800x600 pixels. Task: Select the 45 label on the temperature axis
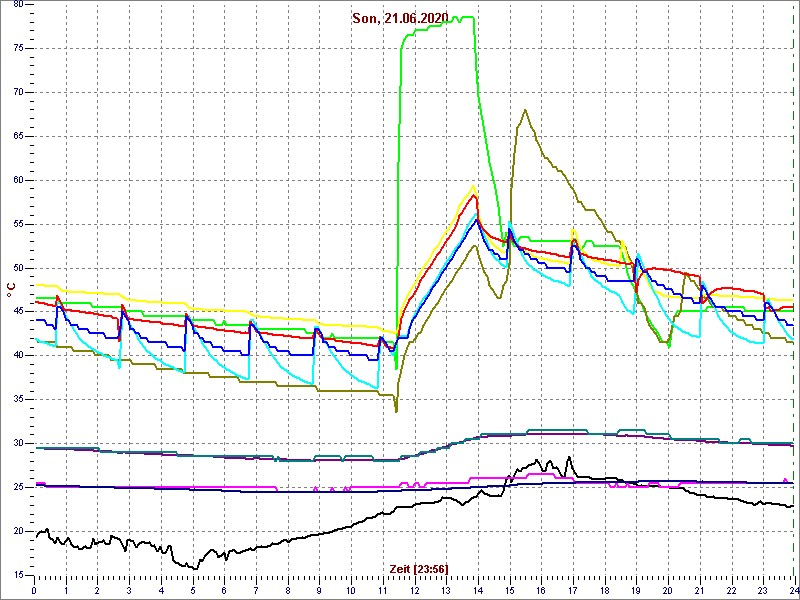[19, 312]
